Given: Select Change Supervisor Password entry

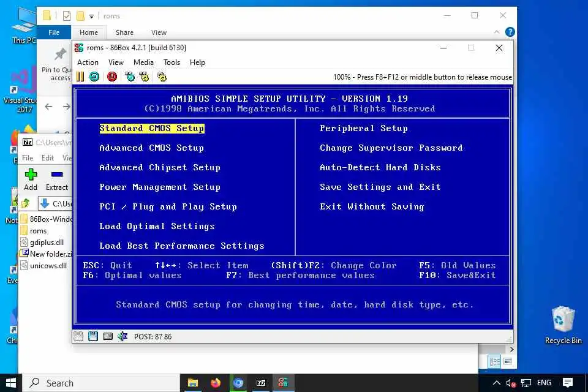Looking at the screenshot, I should (x=391, y=148).
